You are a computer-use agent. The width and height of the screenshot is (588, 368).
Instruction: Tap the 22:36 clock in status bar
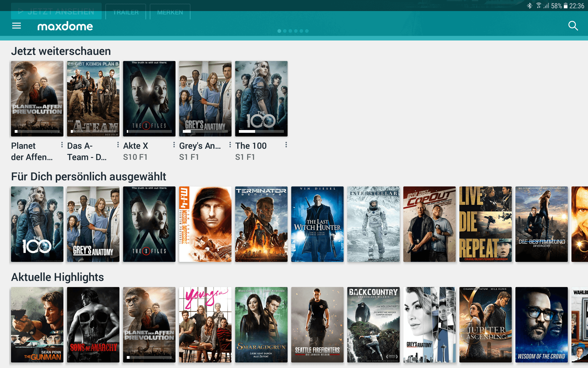pyautogui.click(x=577, y=6)
